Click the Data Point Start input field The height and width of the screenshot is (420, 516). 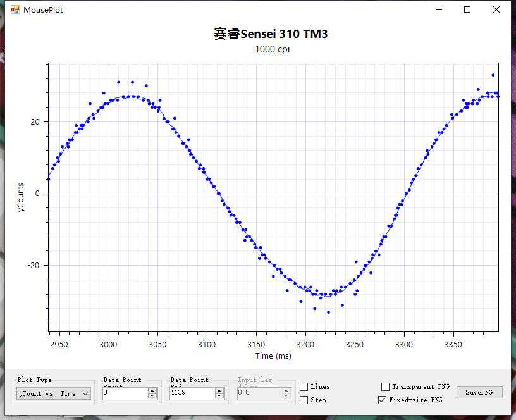[x=124, y=393]
